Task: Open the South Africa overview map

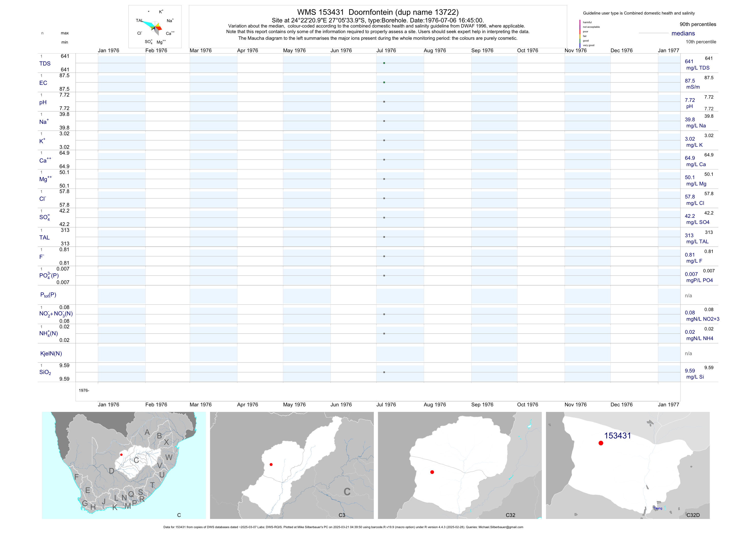Action: tap(124, 465)
